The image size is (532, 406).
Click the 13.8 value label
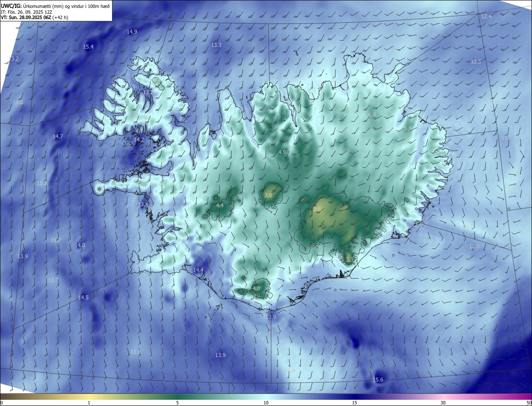coord(143,204)
